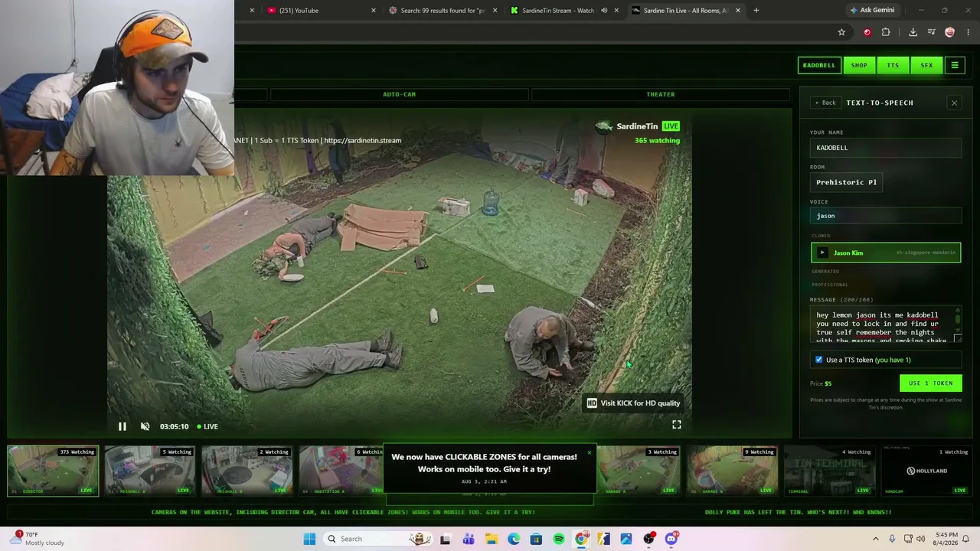Select the Hollyland handcam thumbnail
This screenshot has height=551, width=980.
pyautogui.click(x=926, y=471)
